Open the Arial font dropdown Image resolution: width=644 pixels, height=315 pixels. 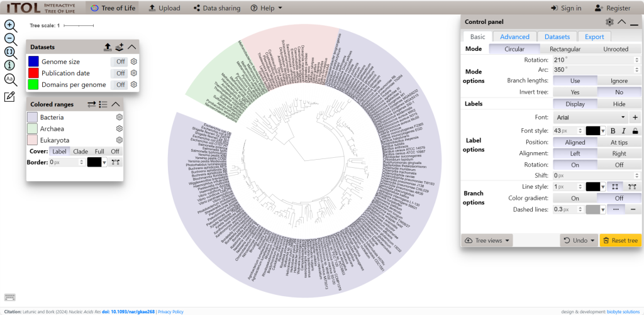pyautogui.click(x=591, y=118)
